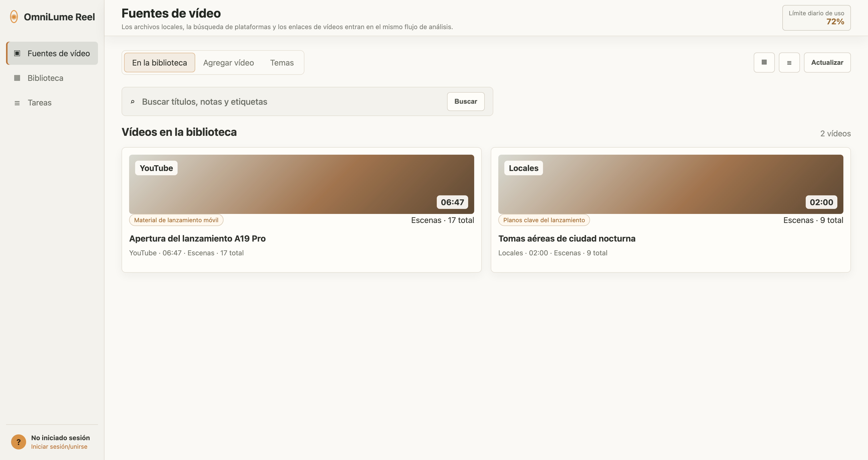This screenshot has height=460, width=868.
Task: Open the Locales video thumbnail
Action: [671, 184]
